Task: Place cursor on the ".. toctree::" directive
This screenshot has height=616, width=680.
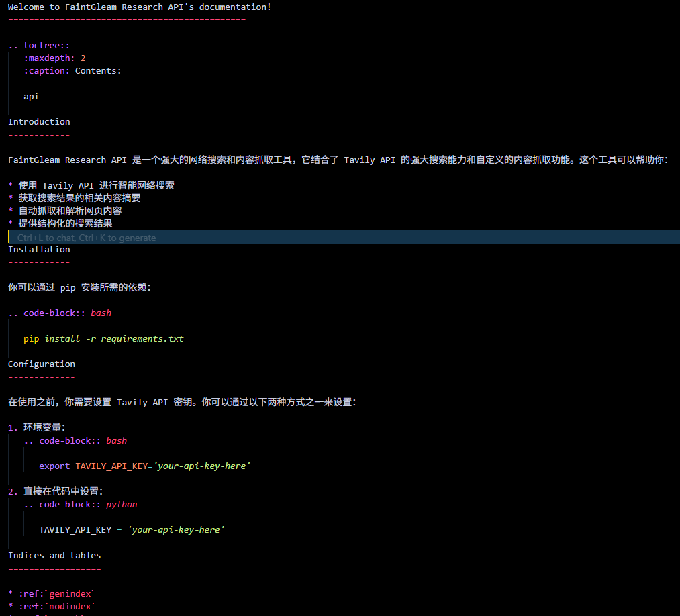Action: 39,46
